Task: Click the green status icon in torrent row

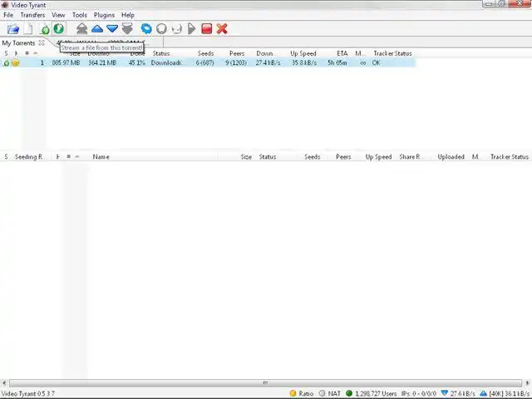Action: (6, 63)
